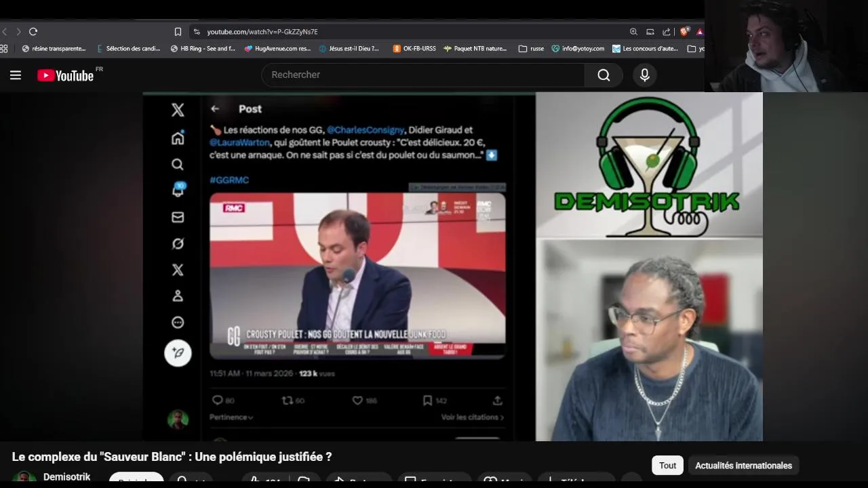Open the 'HB Ring - See and f...' bookmark

tap(203, 49)
